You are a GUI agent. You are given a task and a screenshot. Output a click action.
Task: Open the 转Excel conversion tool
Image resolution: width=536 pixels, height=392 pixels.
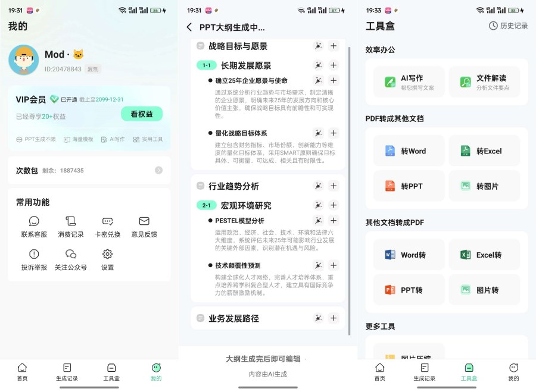485,150
